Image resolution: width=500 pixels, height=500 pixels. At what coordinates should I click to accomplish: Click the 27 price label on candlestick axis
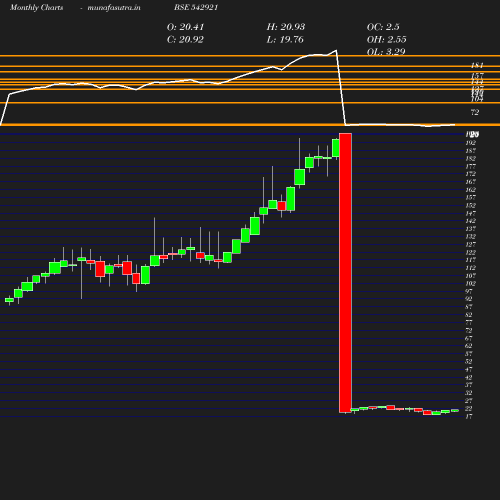(x=469, y=401)
